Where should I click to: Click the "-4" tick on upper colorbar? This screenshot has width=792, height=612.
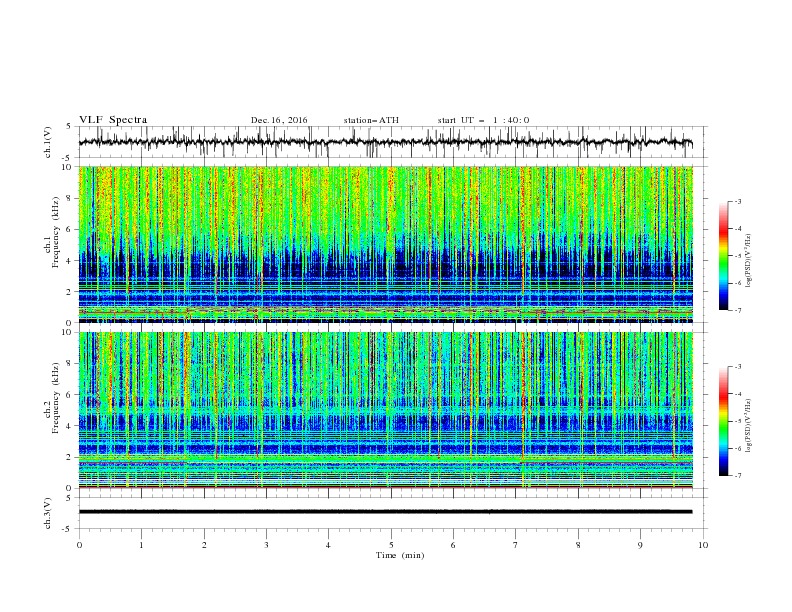point(738,229)
